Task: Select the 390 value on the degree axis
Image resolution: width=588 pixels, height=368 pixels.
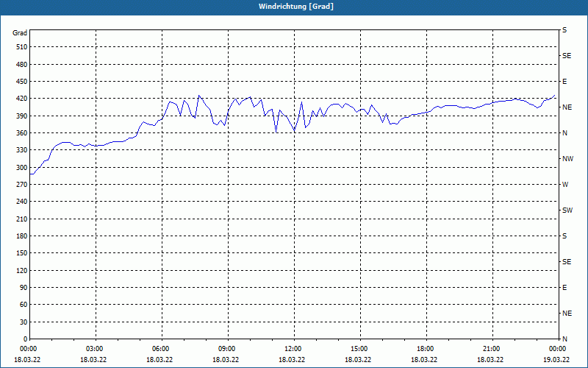Action: (22, 116)
